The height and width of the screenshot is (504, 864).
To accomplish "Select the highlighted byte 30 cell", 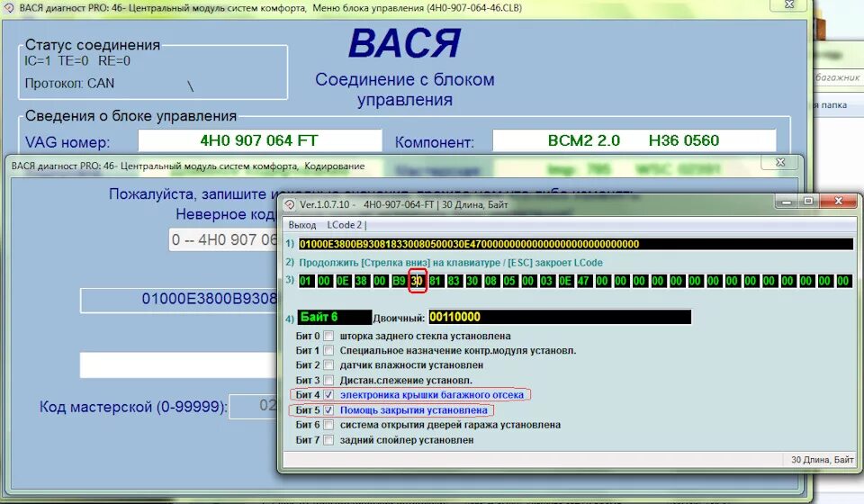I will (x=417, y=281).
